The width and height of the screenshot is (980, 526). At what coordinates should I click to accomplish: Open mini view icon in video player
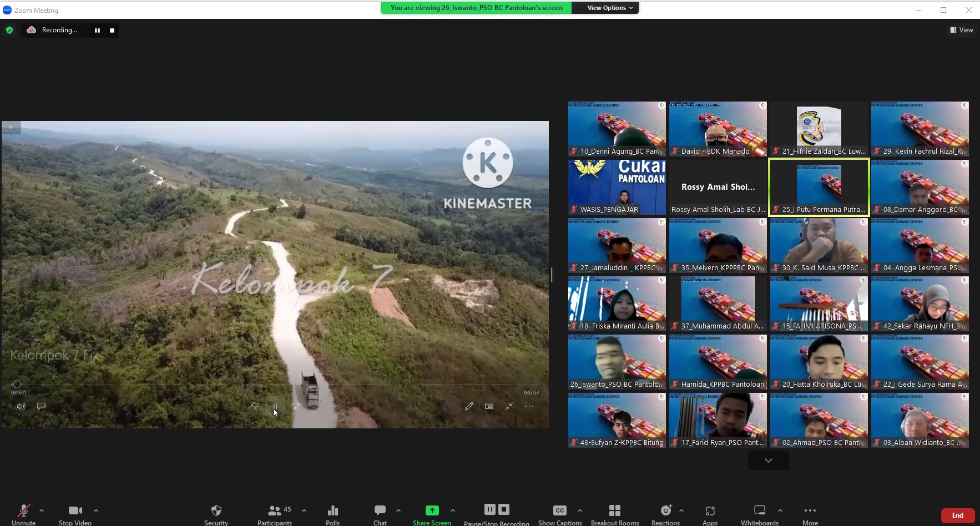[x=489, y=406]
